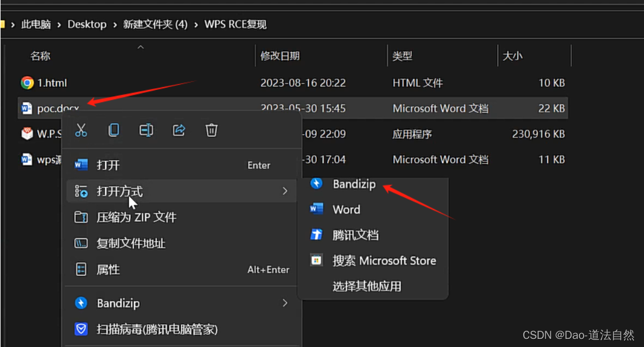Select 扫描病毒(腾讯电脑管家) entry

point(181,329)
